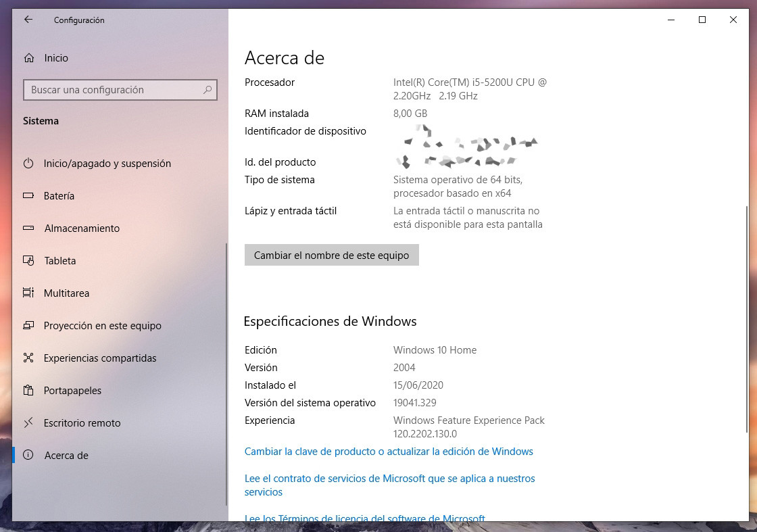Click the Buscar una configuración search box
The height and width of the screenshot is (532, 757).
pos(120,90)
